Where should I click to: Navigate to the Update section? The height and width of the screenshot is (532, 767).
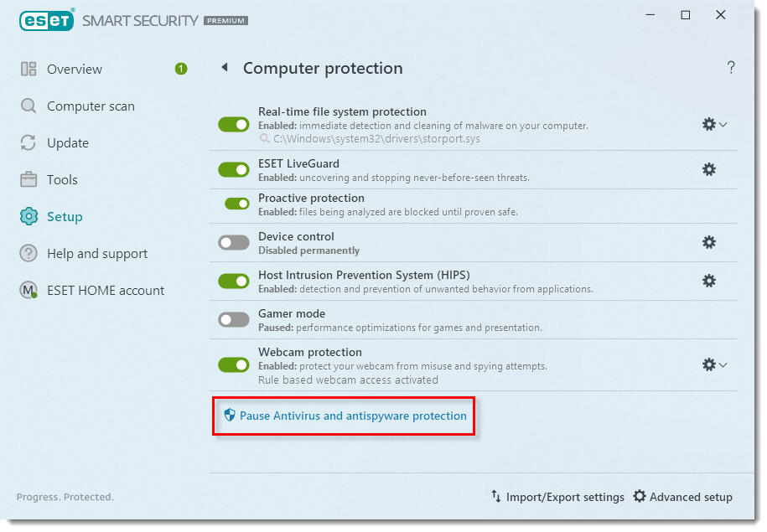(x=67, y=143)
